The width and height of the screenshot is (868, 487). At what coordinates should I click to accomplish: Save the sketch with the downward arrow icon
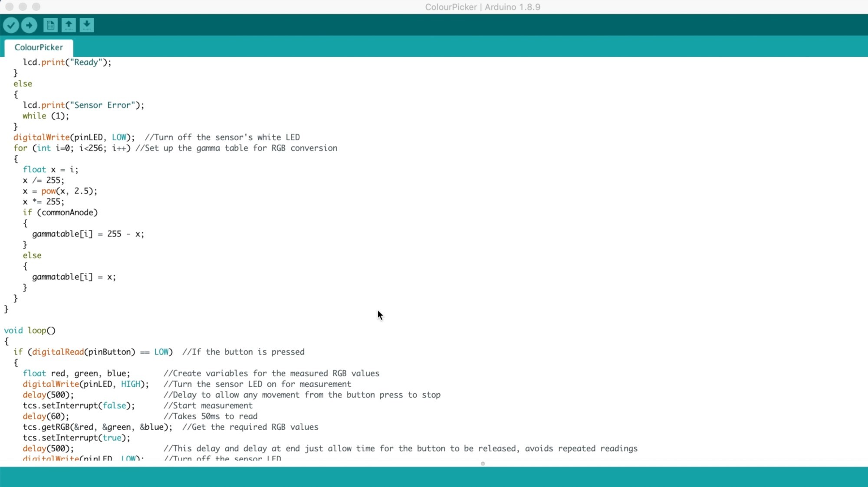click(86, 25)
